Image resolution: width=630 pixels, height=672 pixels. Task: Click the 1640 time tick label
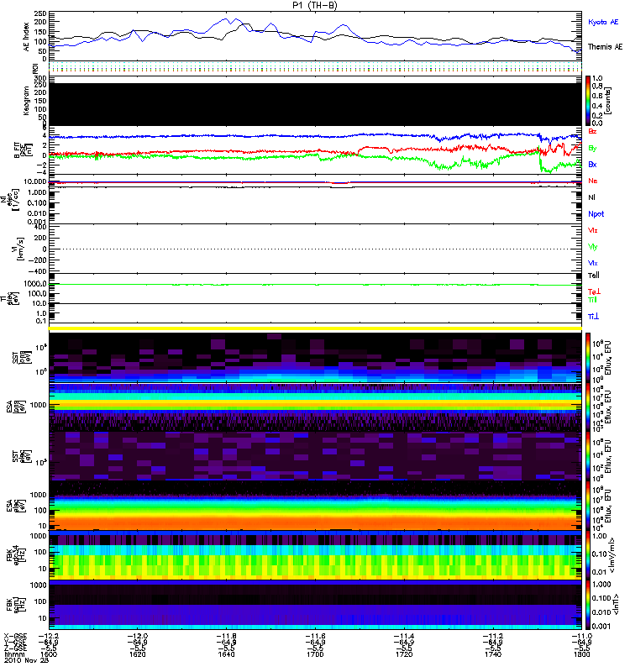(x=226, y=654)
